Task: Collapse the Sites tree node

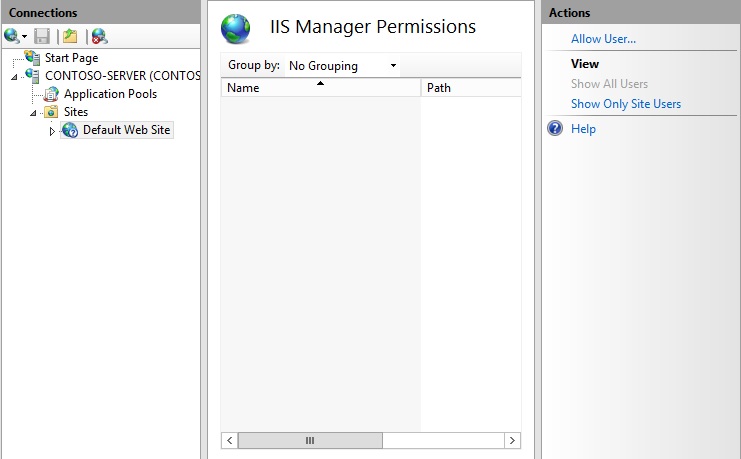Action: [x=34, y=113]
